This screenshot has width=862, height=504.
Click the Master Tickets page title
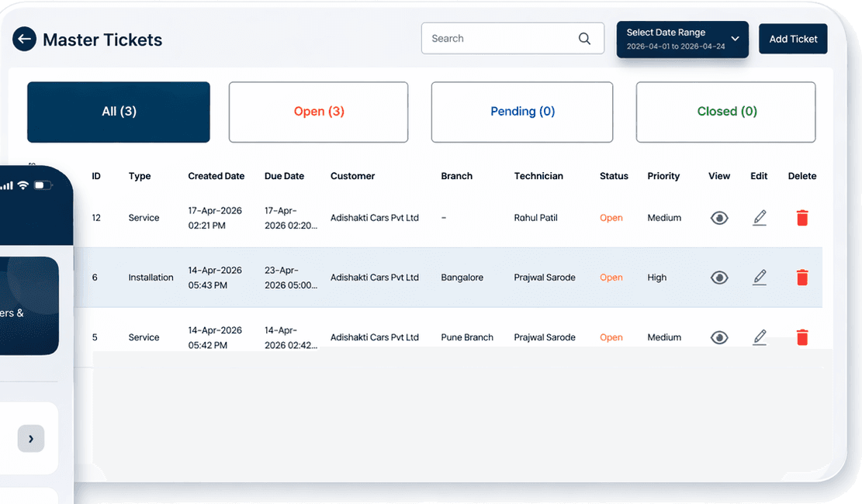click(102, 40)
